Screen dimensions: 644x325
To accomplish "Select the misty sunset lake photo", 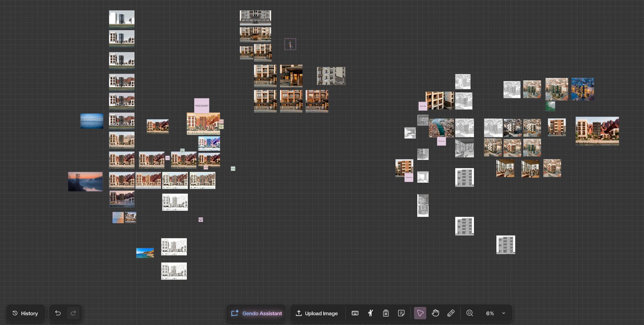I will click(86, 182).
